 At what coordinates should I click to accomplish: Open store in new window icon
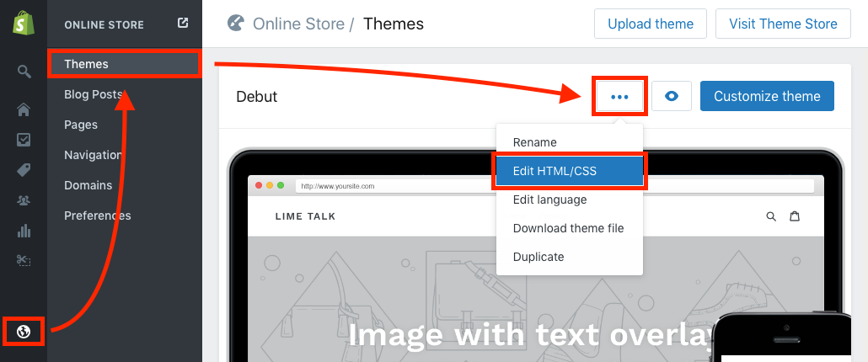(183, 24)
